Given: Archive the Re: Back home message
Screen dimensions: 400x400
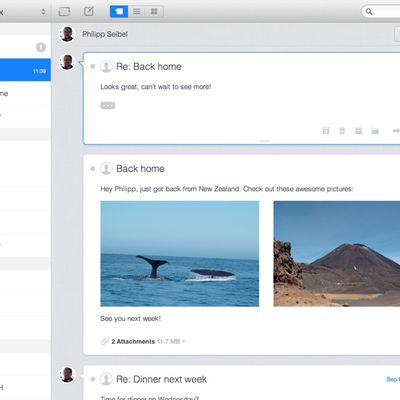Looking at the screenshot, I should [x=326, y=131].
